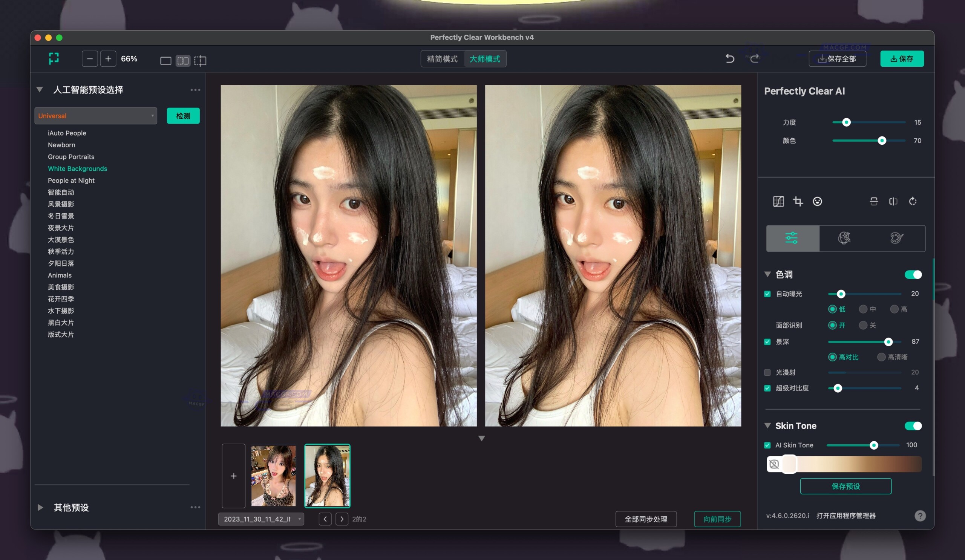Disable the 自动曝光 checkbox
965x560 pixels.
pyautogui.click(x=767, y=294)
